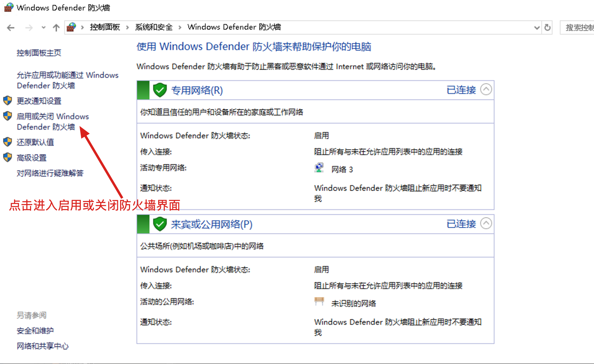Click green shield icon for 来宾或公用网络
Screen dimensions: 594x364
point(160,224)
